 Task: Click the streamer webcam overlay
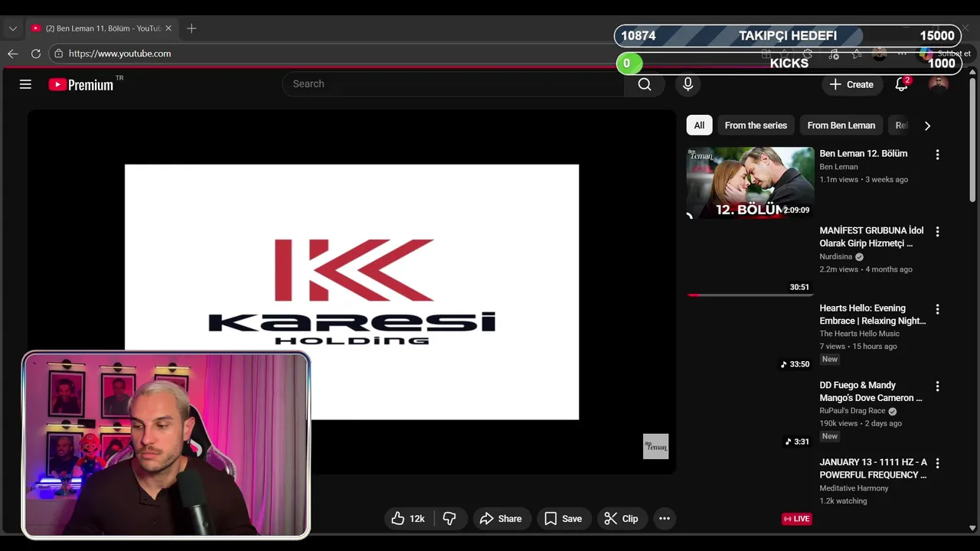(x=166, y=445)
